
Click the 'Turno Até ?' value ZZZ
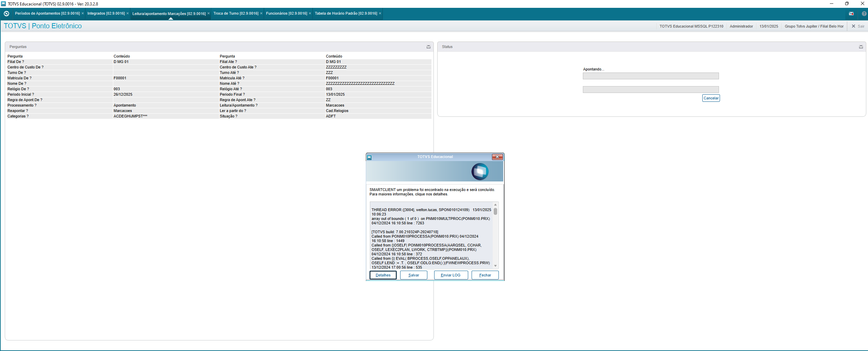pyautogui.click(x=329, y=73)
